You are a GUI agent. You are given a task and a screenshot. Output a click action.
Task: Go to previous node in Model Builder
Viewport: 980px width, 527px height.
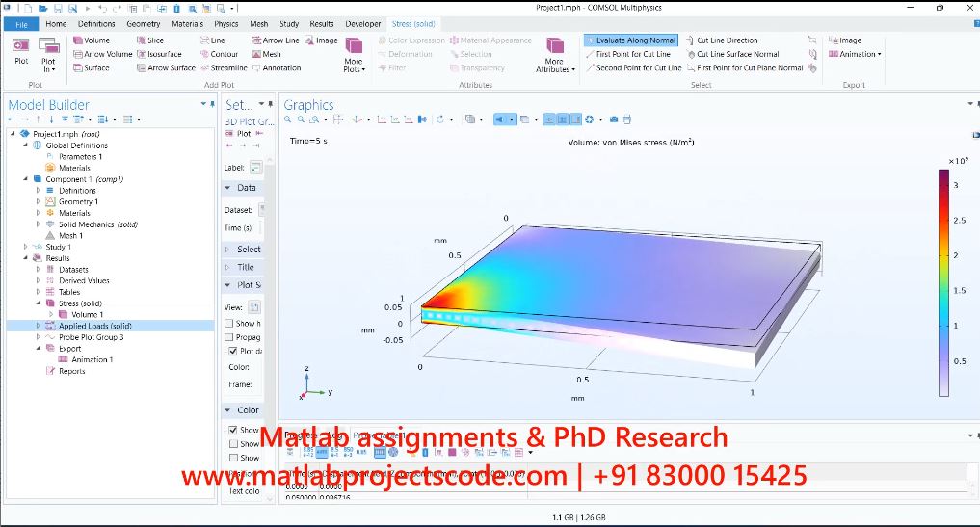[12, 119]
